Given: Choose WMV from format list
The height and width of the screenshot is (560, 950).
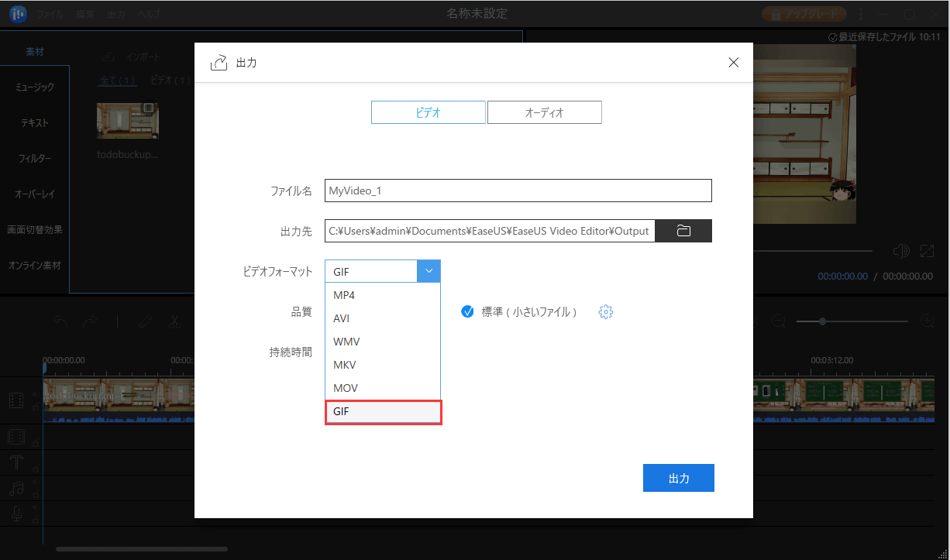Looking at the screenshot, I should click(383, 342).
